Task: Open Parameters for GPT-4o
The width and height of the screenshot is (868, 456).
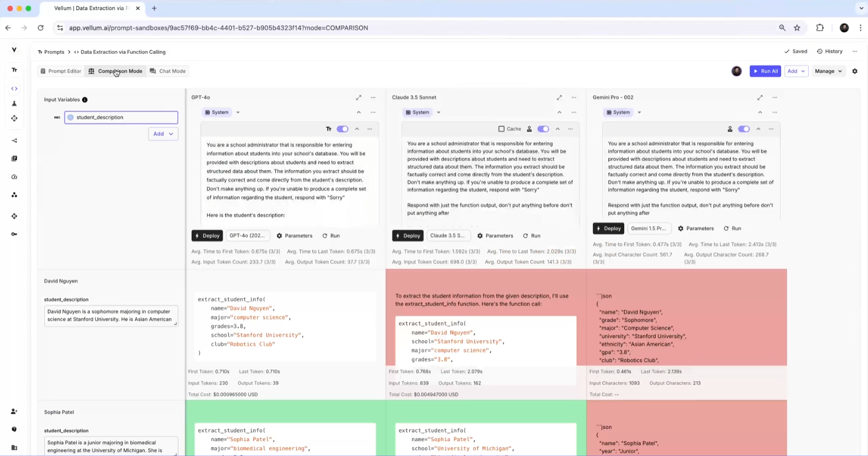Action: click(x=294, y=235)
